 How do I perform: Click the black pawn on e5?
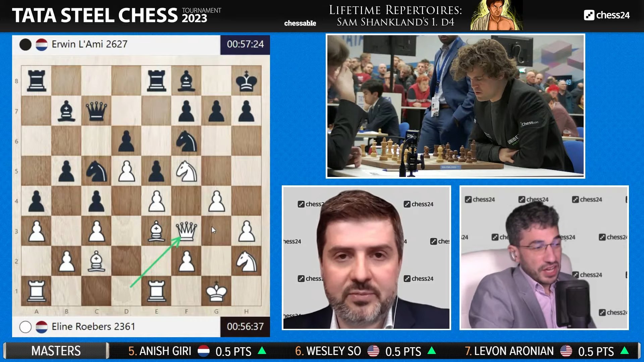pyautogui.click(x=156, y=171)
